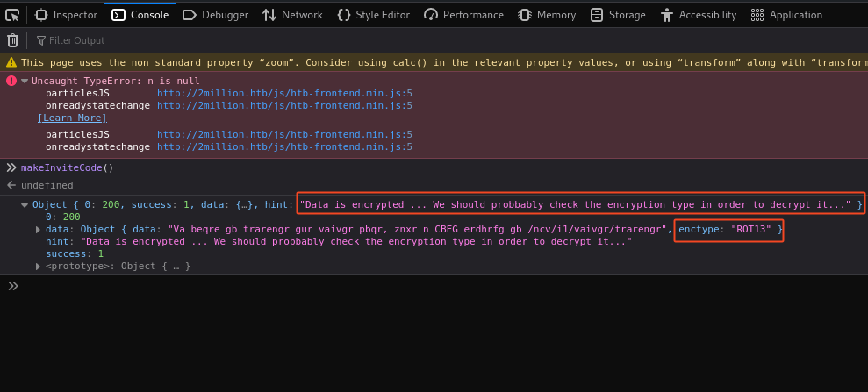Collapse the logged Object response

(25, 205)
